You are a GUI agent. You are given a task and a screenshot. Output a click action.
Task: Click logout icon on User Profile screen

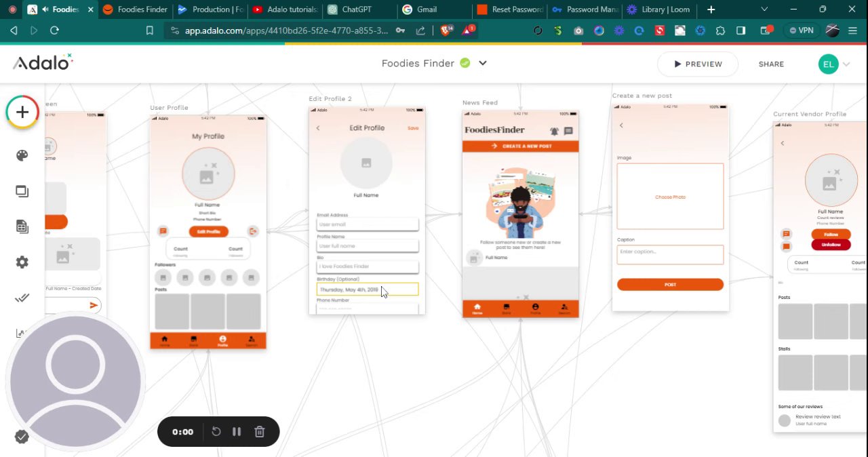tap(253, 231)
